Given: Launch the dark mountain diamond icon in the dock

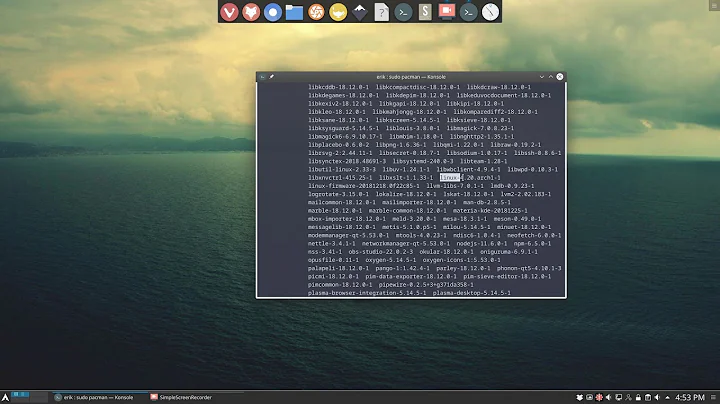Looking at the screenshot, I should (360, 12).
